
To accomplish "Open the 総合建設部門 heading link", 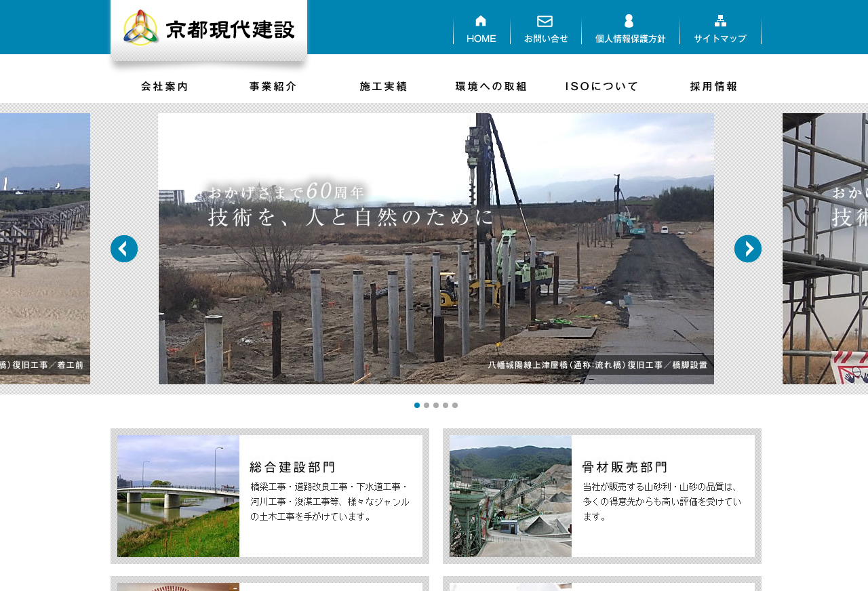I will pyautogui.click(x=292, y=467).
